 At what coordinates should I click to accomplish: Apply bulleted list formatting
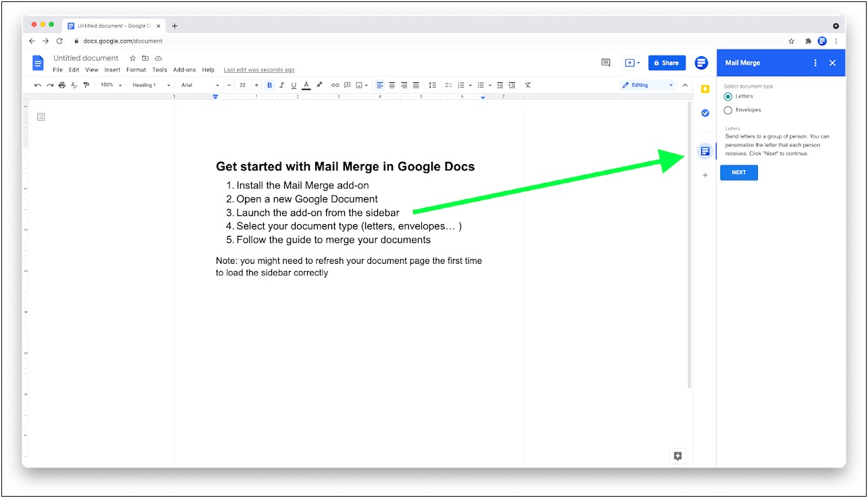481,85
